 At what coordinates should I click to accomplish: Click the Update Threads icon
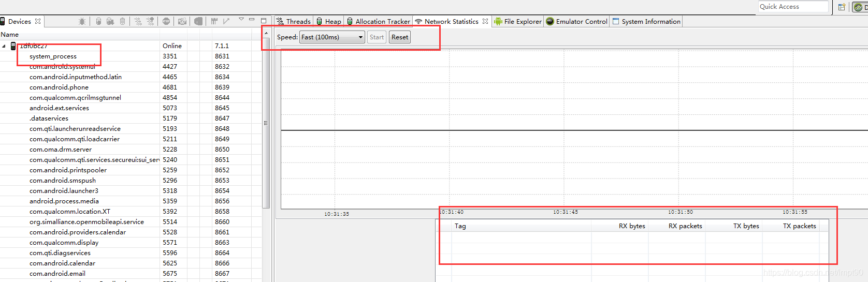[138, 21]
